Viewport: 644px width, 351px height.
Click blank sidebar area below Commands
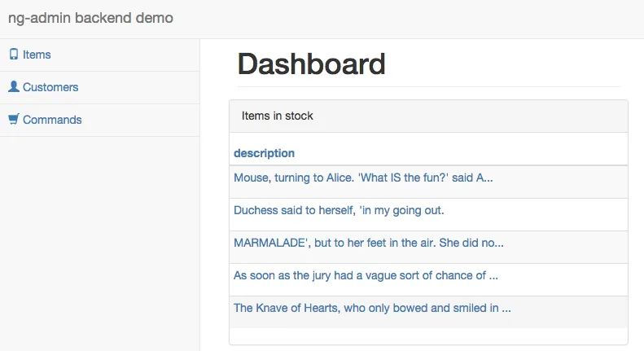click(99, 244)
